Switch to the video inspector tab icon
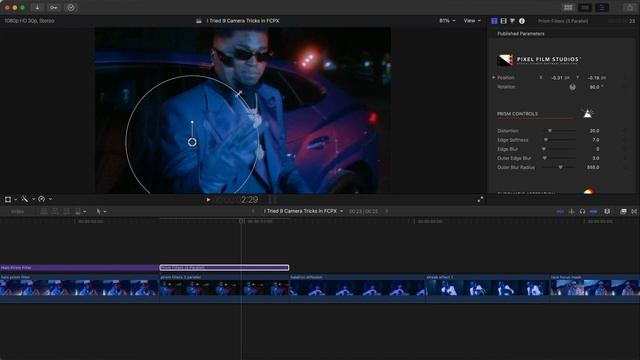 [494, 21]
